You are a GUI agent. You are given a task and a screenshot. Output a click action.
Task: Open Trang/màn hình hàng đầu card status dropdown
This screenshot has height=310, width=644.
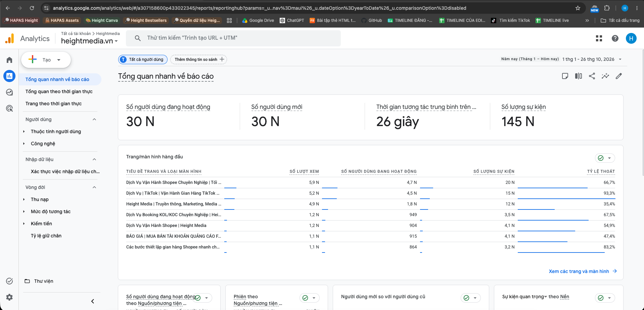click(x=605, y=158)
